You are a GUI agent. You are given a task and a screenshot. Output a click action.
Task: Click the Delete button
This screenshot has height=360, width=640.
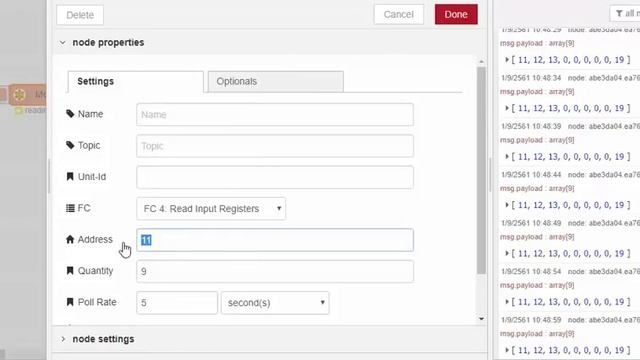(x=80, y=15)
